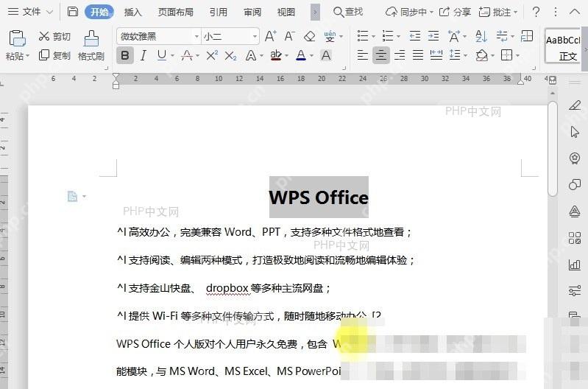
Task: Increase font size with A+ icon
Action: [270, 36]
